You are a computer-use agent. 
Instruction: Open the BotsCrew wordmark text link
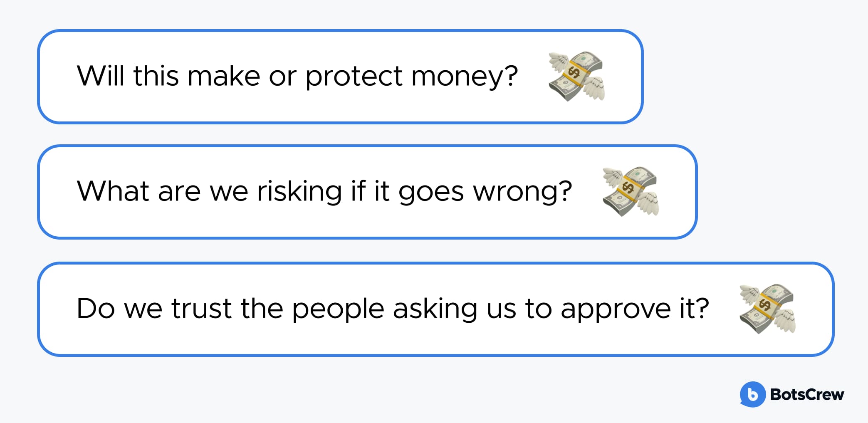tap(807, 394)
